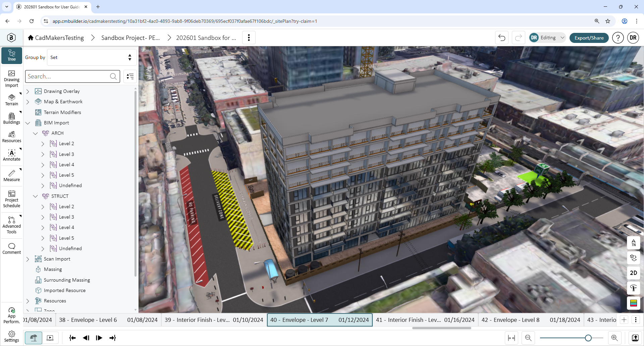Fit timeline to width
This screenshot has width=644, height=346.
(x=512, y=338)
